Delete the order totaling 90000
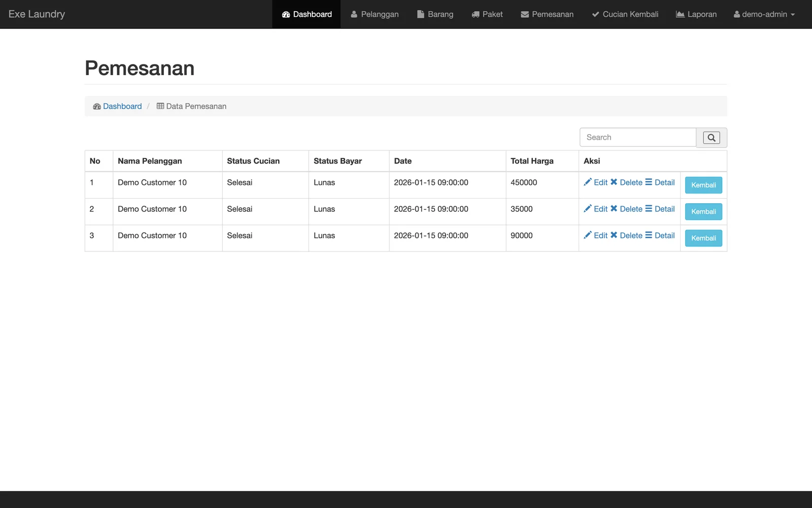 pos(626,235)
